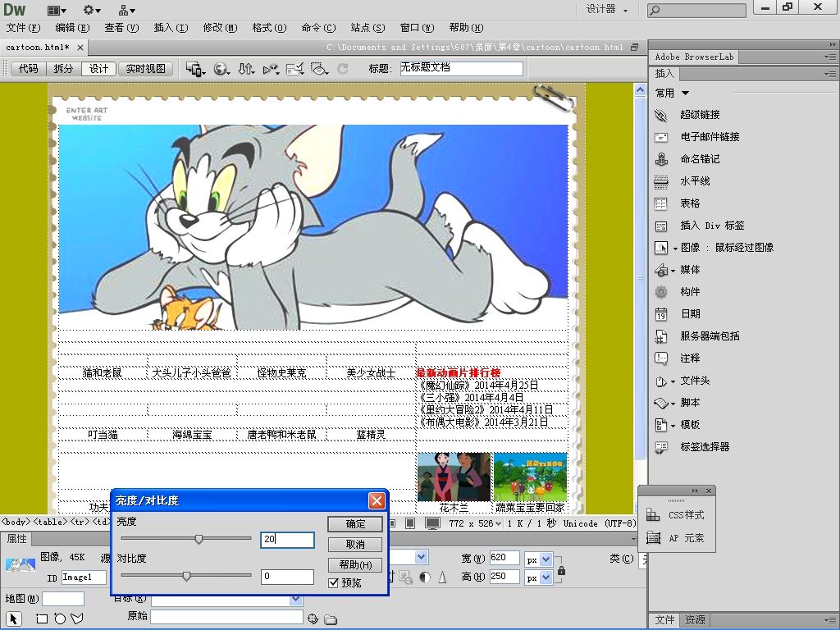
Task: Click the contrast slider handle
Action: (x=186, y=576)
